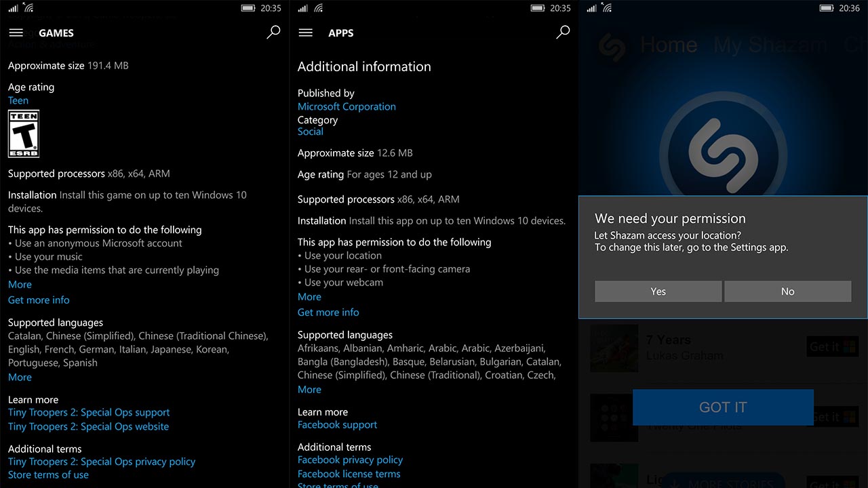Switch to the My Shazam tab
Image resolution: width=868 pixels, height=488 pixels.
(x=770, y=45)
